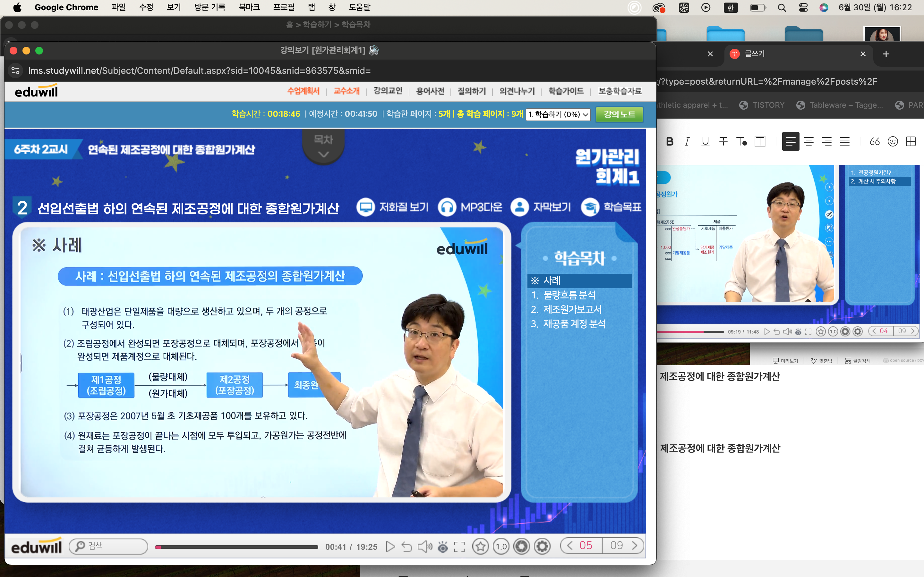This screenshot has height=577, width=924.
Task: Click the 강의노트 green button
Action: point(619,114)
